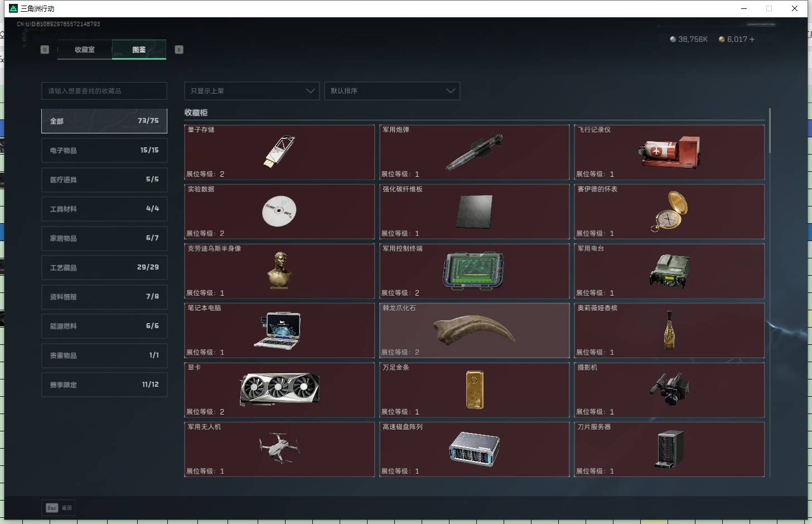Viewport: 812px width, 524px height.
Task: Click the 显卡 graphics card icon
Action: tap(279, 389)
